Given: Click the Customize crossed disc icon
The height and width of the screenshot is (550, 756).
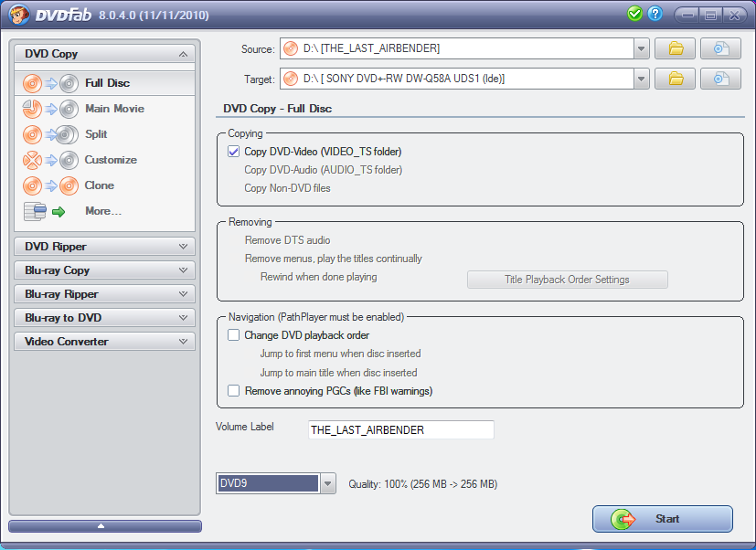Looking at the screenshot, I should tap(50, 160).
